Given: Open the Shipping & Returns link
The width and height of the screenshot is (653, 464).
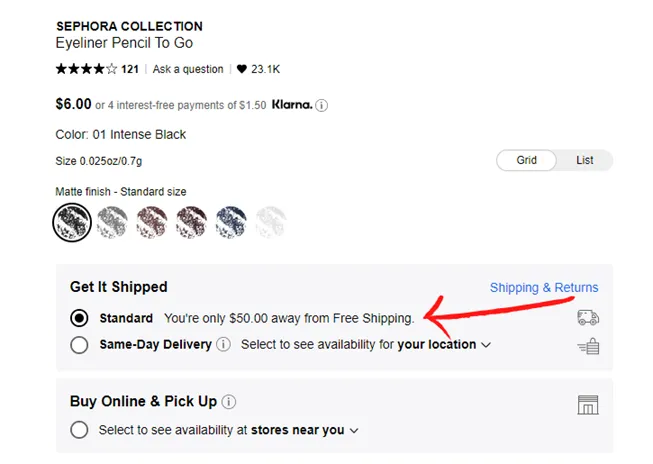Looking at the screenshot, I should (x=543, y=288).
